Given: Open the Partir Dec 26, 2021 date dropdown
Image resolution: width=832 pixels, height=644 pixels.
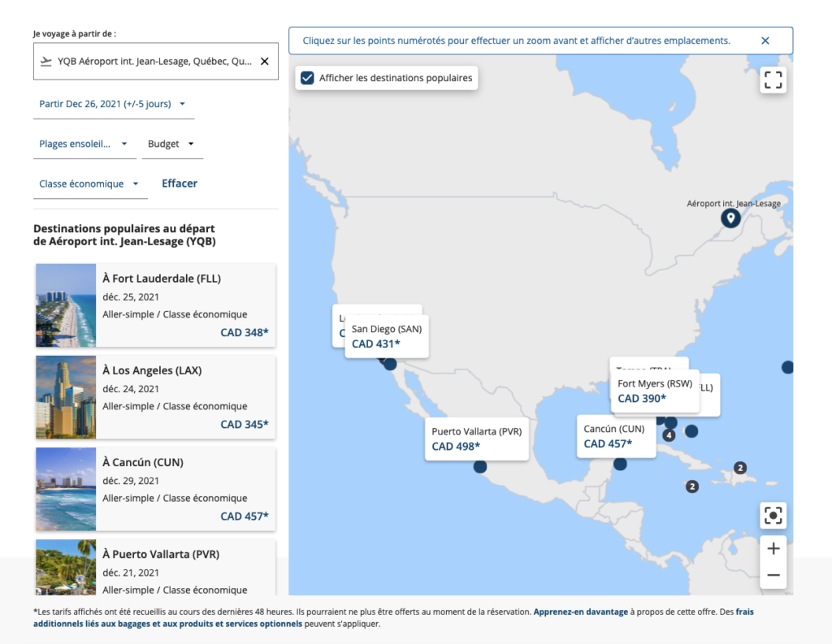Looking at the screenshot, I should pos(113,104).
